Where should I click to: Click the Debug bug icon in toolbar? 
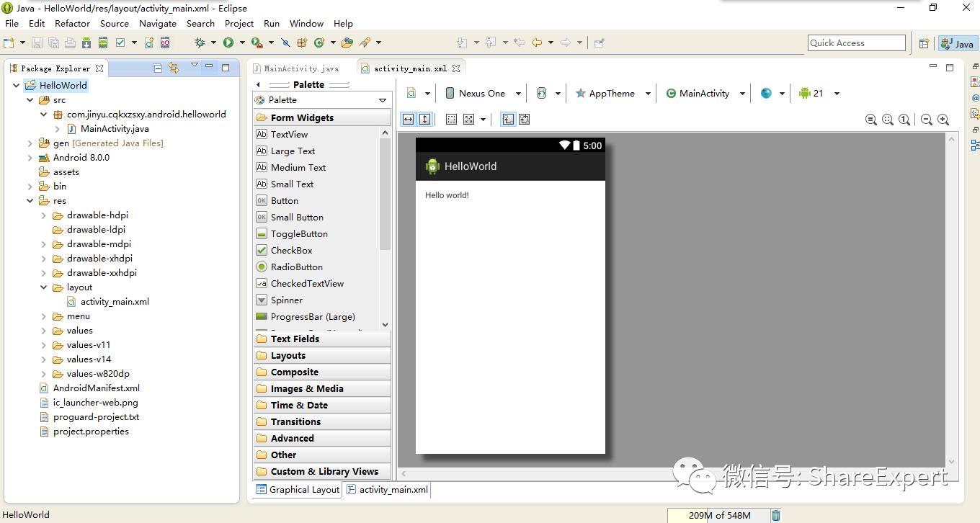pyautogui.click(x=200, y=43)
